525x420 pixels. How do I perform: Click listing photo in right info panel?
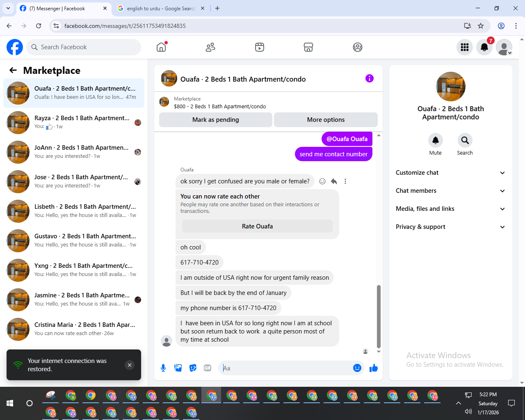[x=451, y=87]
